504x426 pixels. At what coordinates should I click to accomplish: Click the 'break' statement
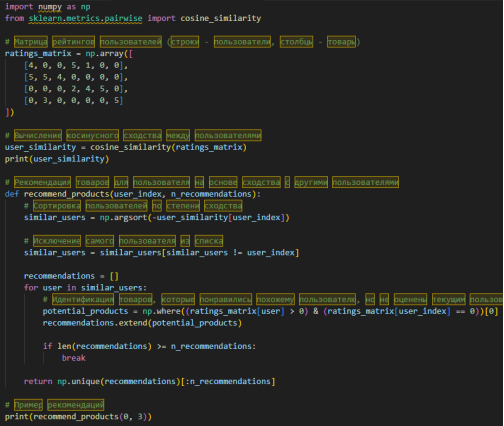[x=74, y=358]
